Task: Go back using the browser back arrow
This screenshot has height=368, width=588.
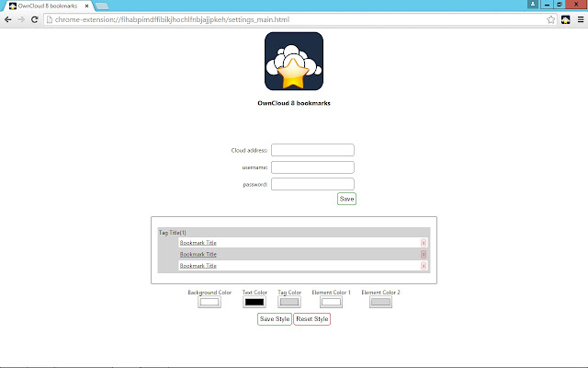Action: coord(8,19)
